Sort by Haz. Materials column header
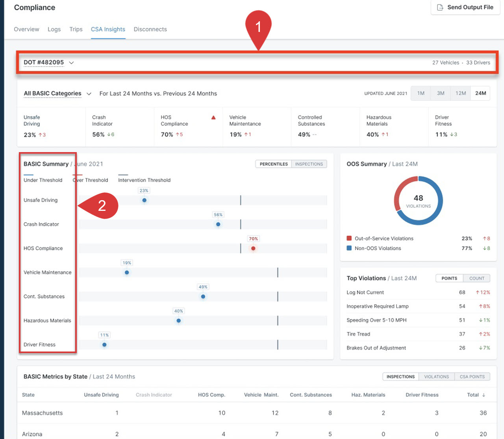 pos(368,395)
